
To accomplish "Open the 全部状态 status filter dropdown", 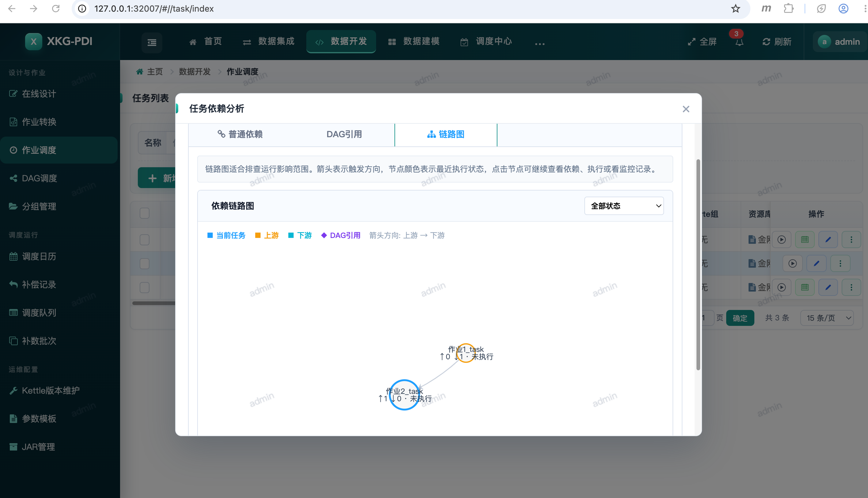I will tap(624, 206).
